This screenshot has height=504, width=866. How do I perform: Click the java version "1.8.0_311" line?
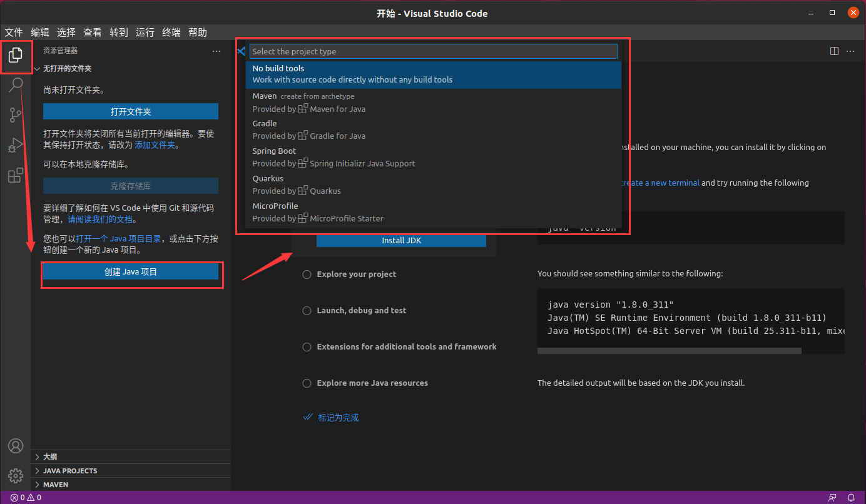click(x=610, y=305)
